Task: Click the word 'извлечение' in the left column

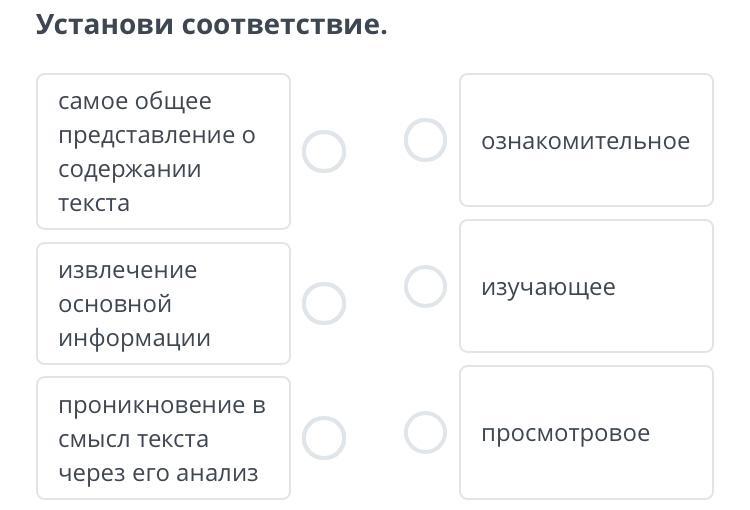Action: pyautogui.click(x=128, y=270)
